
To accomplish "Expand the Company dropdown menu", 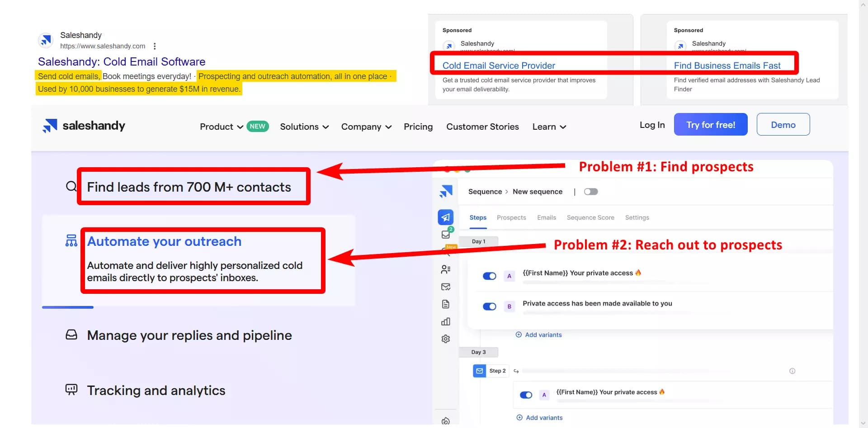I will pos(366,127).
